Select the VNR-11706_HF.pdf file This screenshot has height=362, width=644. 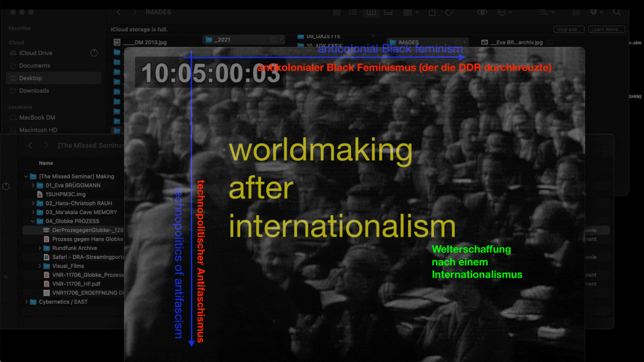pos(76,284)
